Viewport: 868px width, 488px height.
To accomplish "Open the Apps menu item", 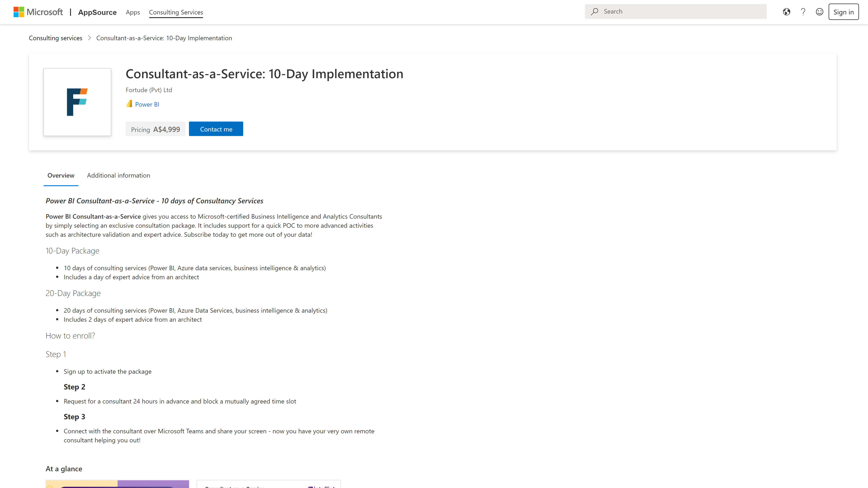I will [x=133, y=12].
